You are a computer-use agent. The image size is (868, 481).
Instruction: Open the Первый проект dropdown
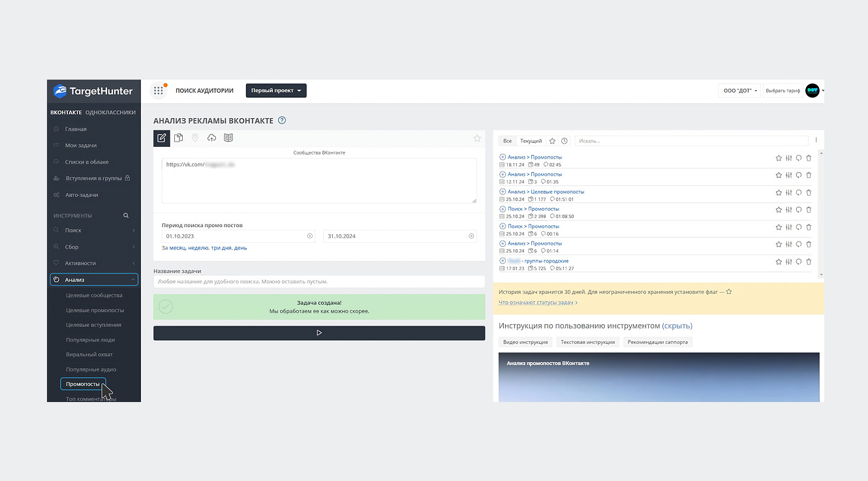276,91
